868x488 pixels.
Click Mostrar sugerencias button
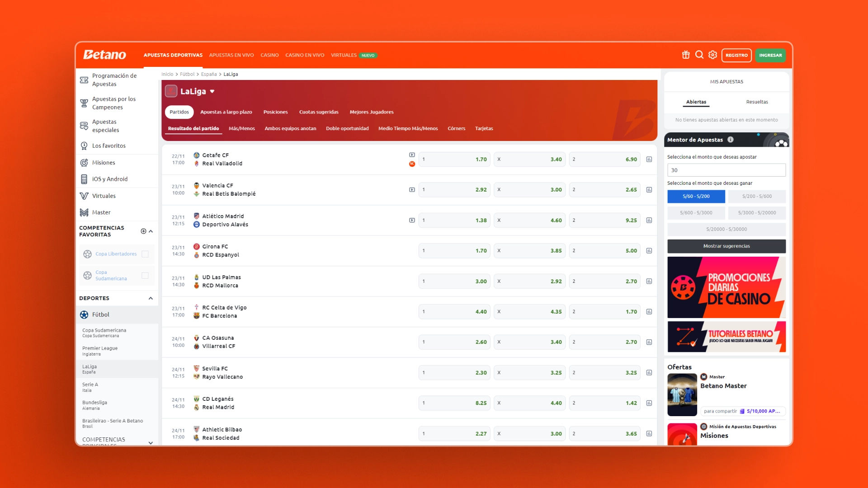click(726, 246)
